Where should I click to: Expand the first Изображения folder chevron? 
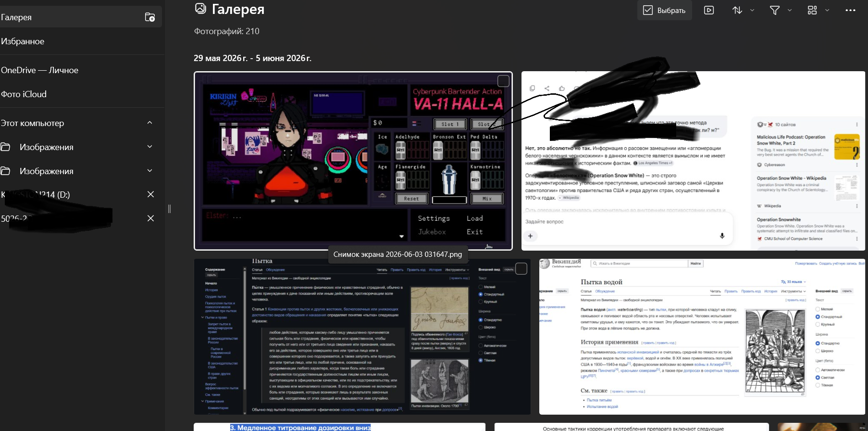(x=149, y=147)
